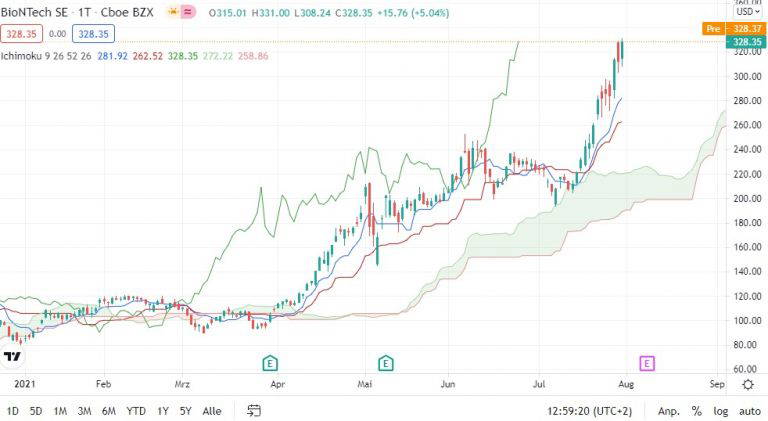This screenshot has height=421, width=768.
Task: Toggle auto scale mode
Action: pyautogui.click(x=749, y=411)
